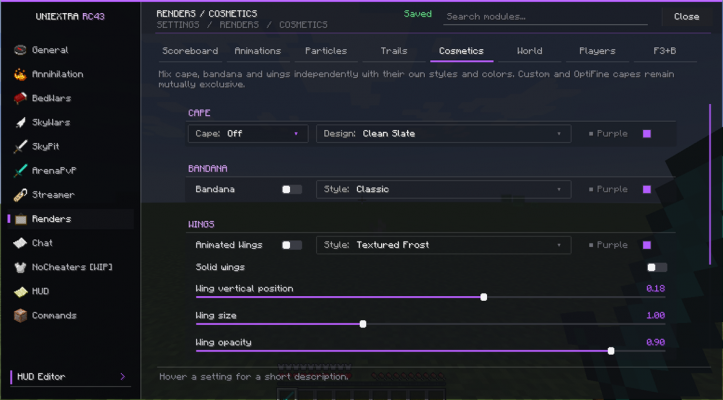Pick the wings purple color swatch
723x400 pixels.
point(647,245)
